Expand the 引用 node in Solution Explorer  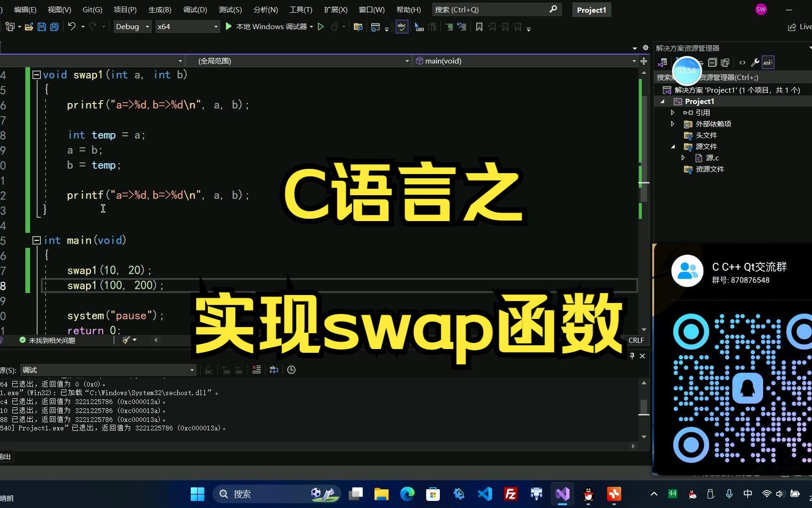point(672,112)
